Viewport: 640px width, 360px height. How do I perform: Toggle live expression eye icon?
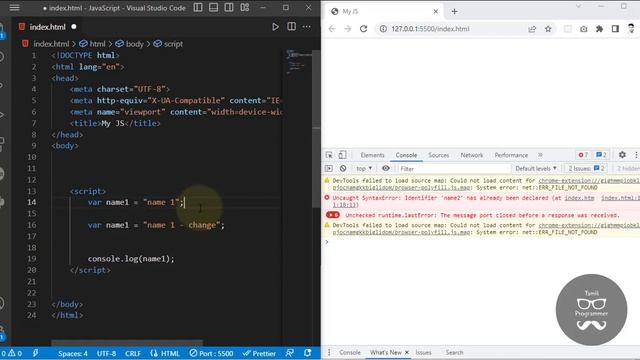tap(386, 168)
